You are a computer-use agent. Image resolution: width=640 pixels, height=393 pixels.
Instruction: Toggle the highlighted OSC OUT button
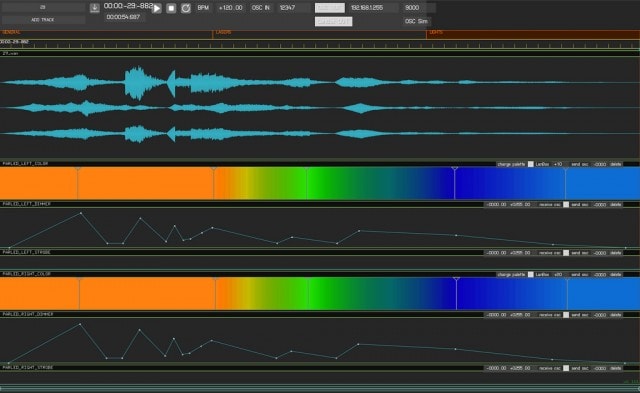point(330,8)
